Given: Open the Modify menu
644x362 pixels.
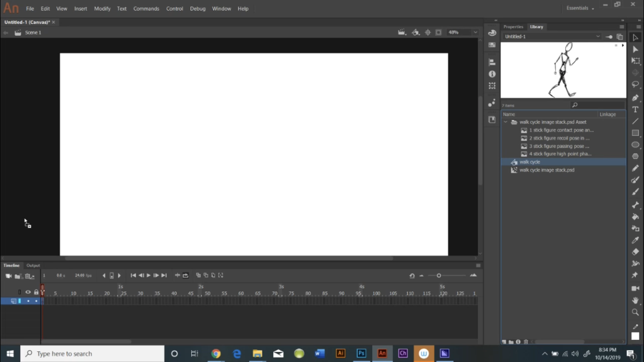Looking at the screenshot, I should click(102, 8).
